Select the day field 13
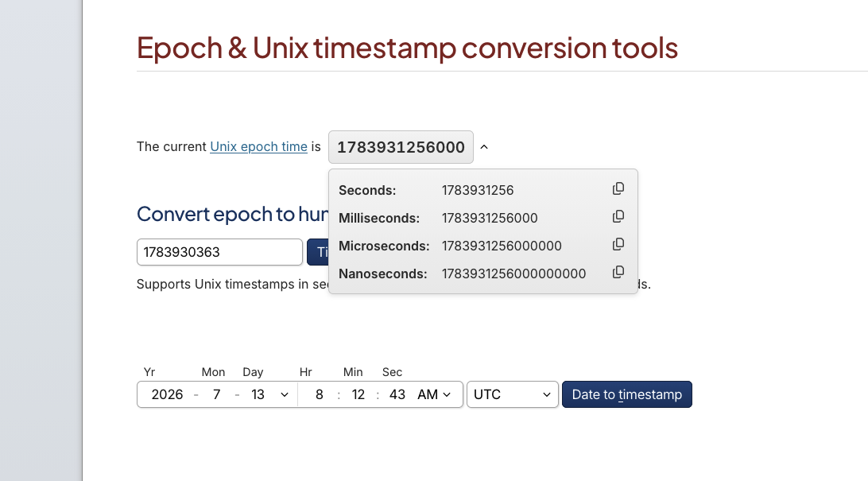868x481 pixels. coord(258,394)
